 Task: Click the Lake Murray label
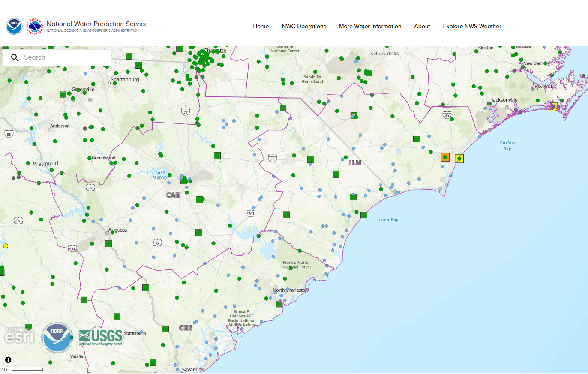coord(160,174)
